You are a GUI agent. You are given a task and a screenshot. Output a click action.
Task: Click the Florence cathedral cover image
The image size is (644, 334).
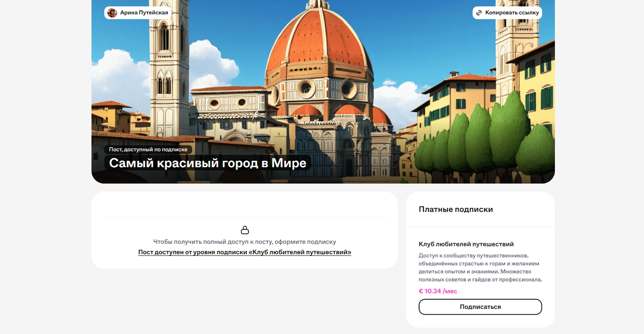pyautogui.click(x=323, y=91)
